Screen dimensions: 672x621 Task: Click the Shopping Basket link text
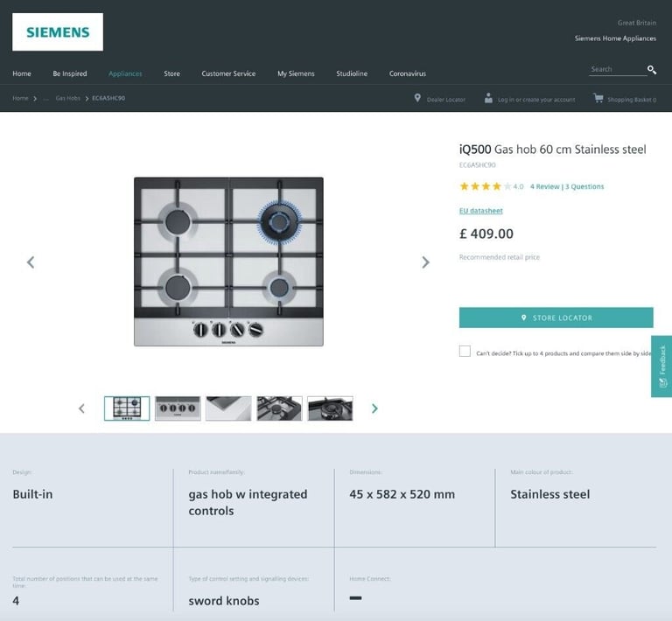coord(632,100)
